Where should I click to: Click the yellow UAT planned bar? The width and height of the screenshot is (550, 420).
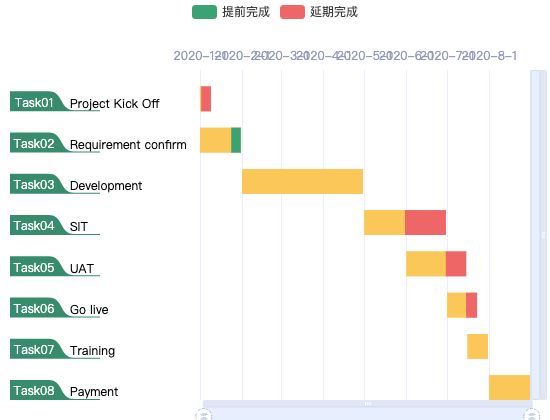tap(426, 264)
